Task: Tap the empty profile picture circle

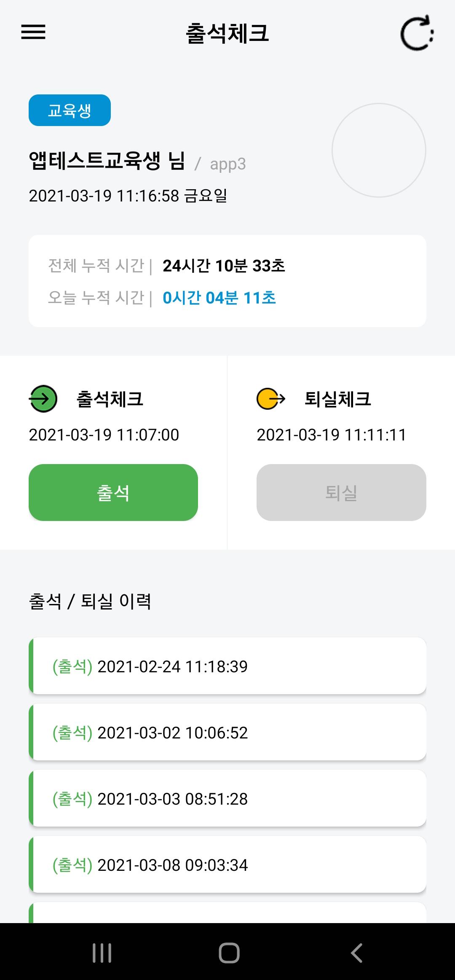Action: [x=379, y=150]
